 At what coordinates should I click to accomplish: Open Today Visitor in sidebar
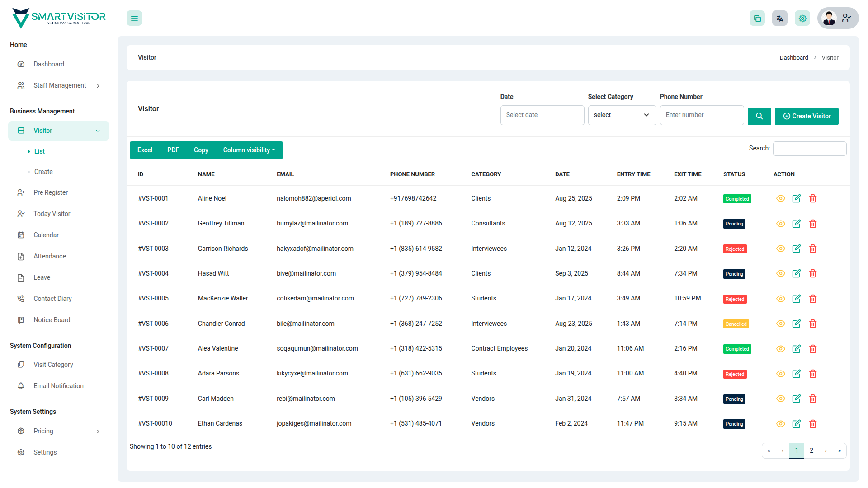click(52, 214)
